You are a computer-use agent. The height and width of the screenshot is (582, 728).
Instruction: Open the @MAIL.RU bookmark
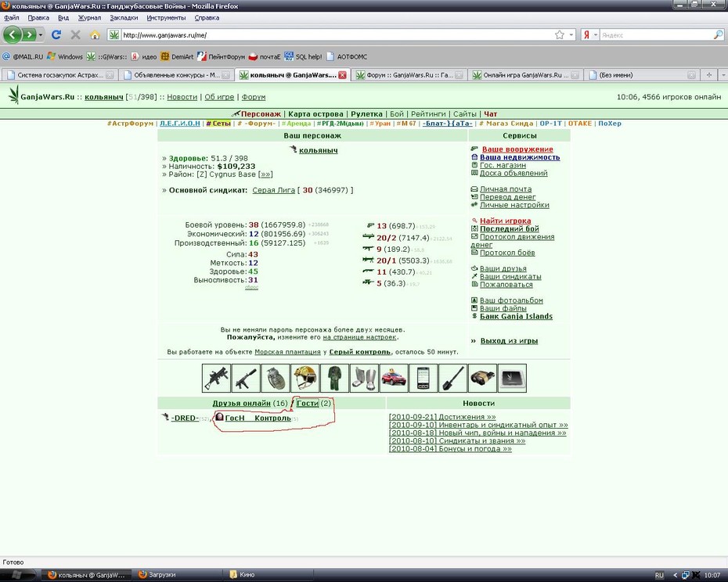coord(23,56)
